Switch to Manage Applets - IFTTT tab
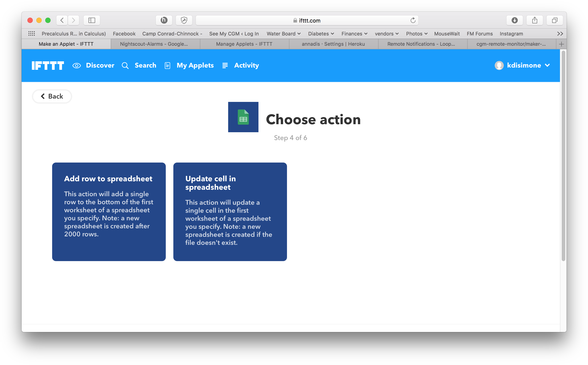Image resolution: width=588 pixels, height=365 pixels. [x=244, y=44]
